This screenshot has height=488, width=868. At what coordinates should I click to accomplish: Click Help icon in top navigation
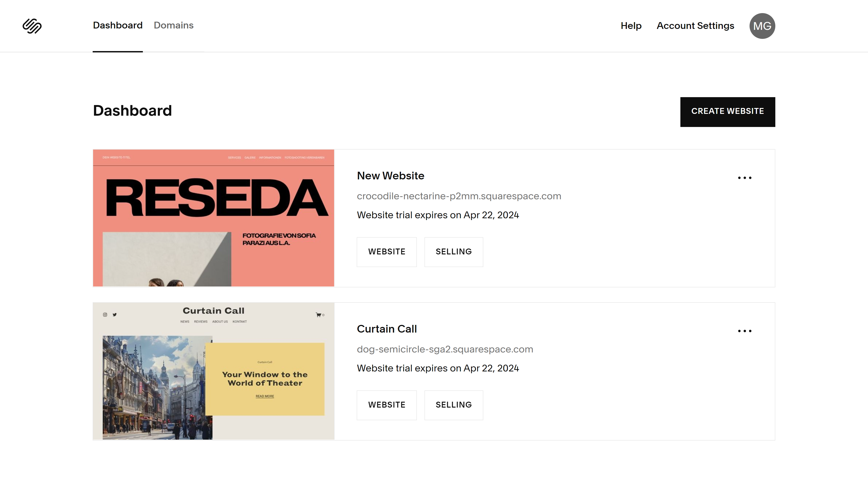pos(631,26)
